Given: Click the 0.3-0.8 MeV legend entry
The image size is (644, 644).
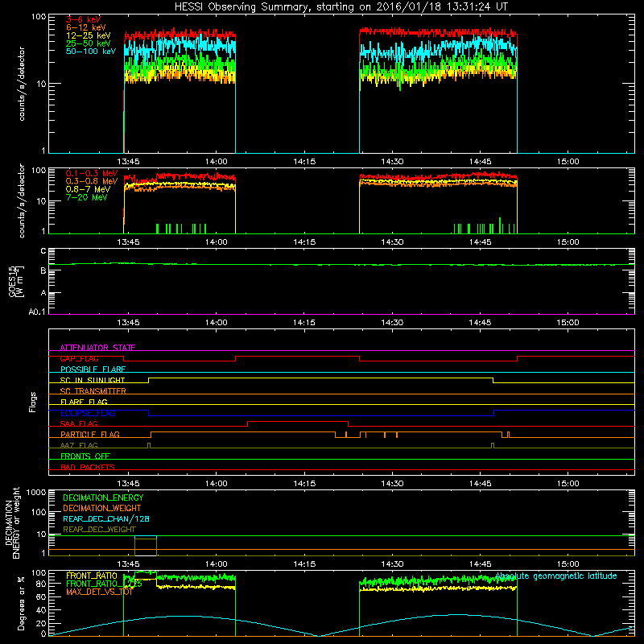Looking at the screenshot, I should tap(92, 182).
